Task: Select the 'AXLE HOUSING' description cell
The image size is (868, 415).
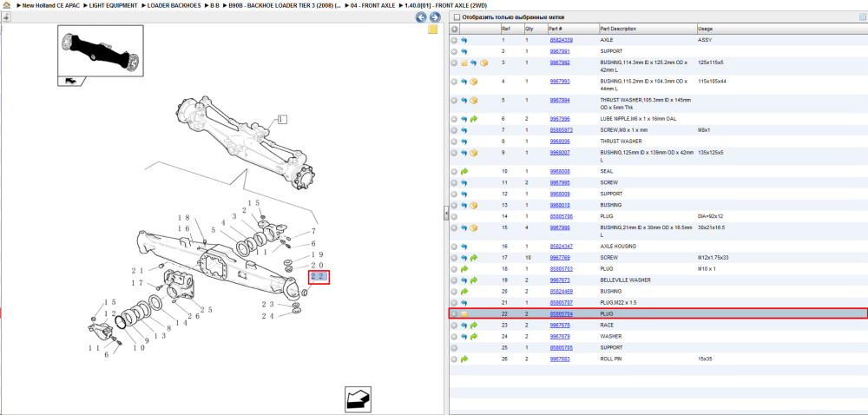Action: tap(618, 247)
